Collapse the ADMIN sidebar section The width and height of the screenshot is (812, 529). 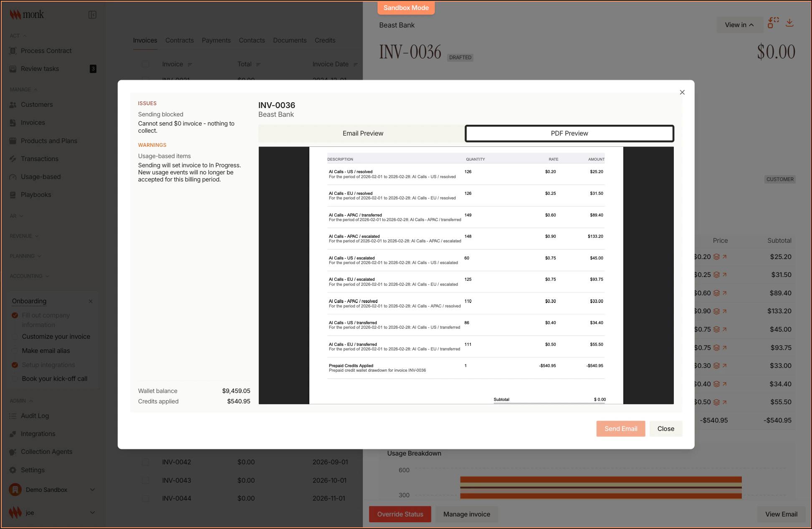(21, 401)
